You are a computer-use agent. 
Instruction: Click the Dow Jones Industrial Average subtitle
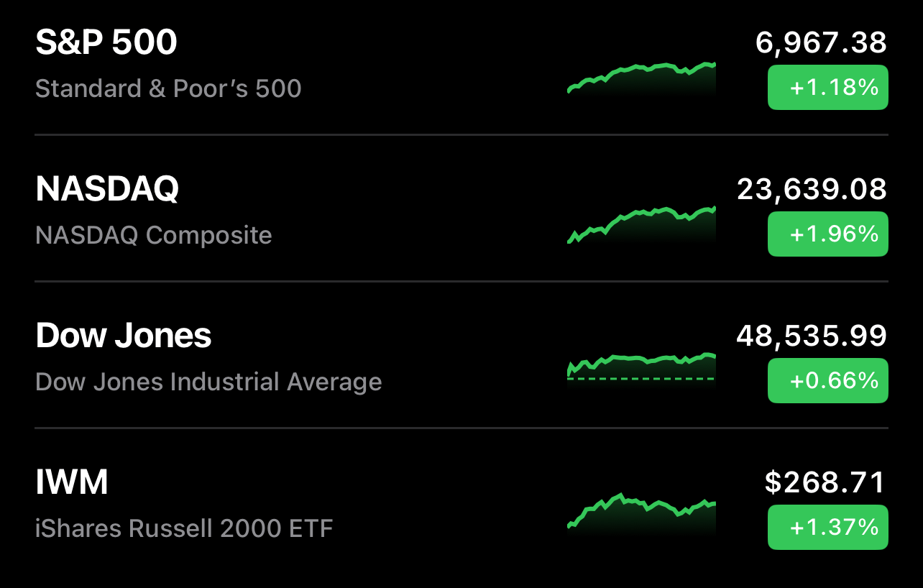point(208,382)
